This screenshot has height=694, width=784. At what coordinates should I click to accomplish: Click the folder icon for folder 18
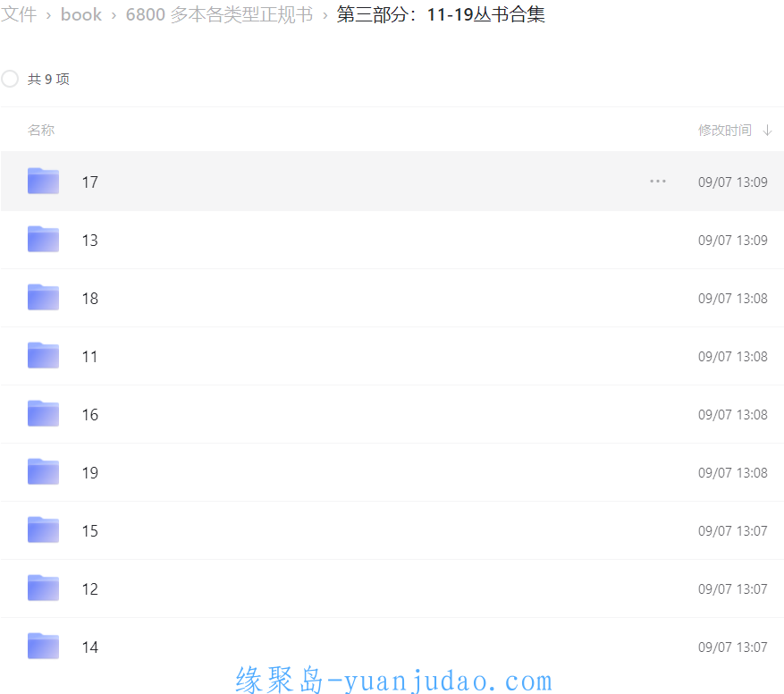click(43, 298)
